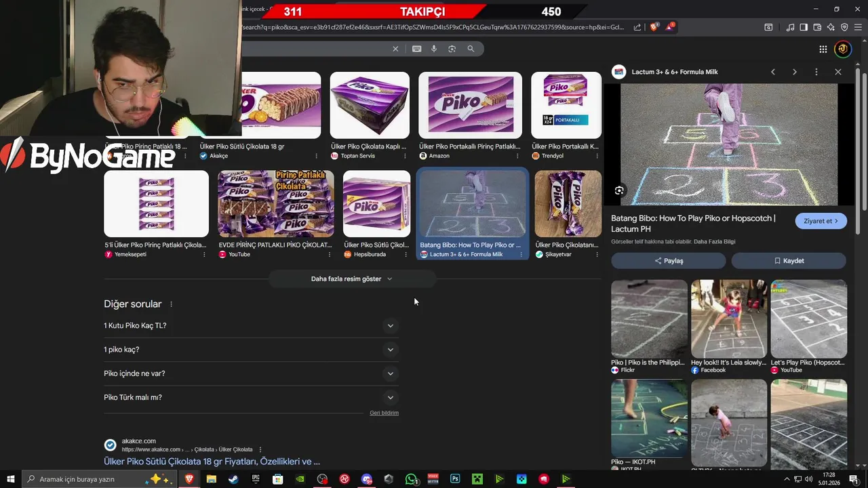The width and height of the screenshot is (868, 488).
Task: Show hidden system tray icons chevron
Action: coord(787,479)
